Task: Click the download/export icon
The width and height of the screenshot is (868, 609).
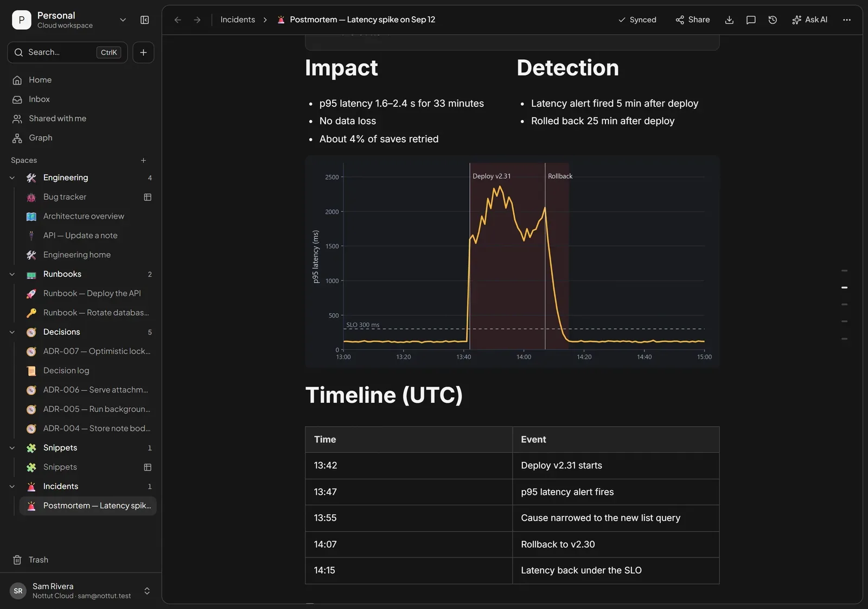Action: click(x=729, y=20)
